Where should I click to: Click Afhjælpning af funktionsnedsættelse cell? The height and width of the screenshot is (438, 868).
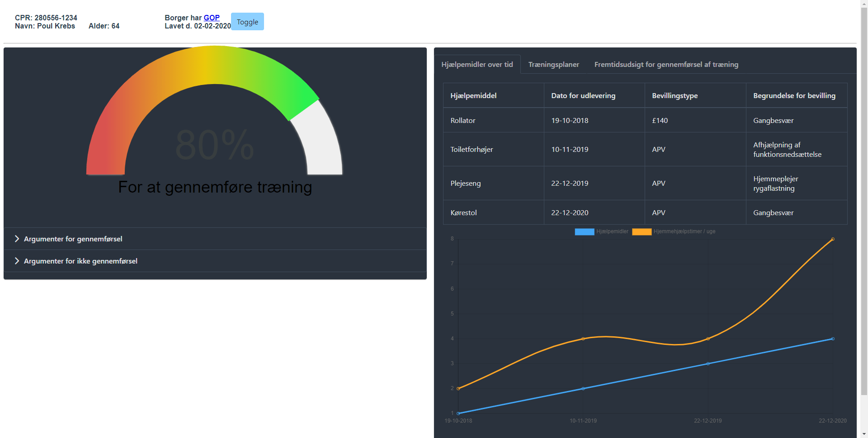(797, 149)
